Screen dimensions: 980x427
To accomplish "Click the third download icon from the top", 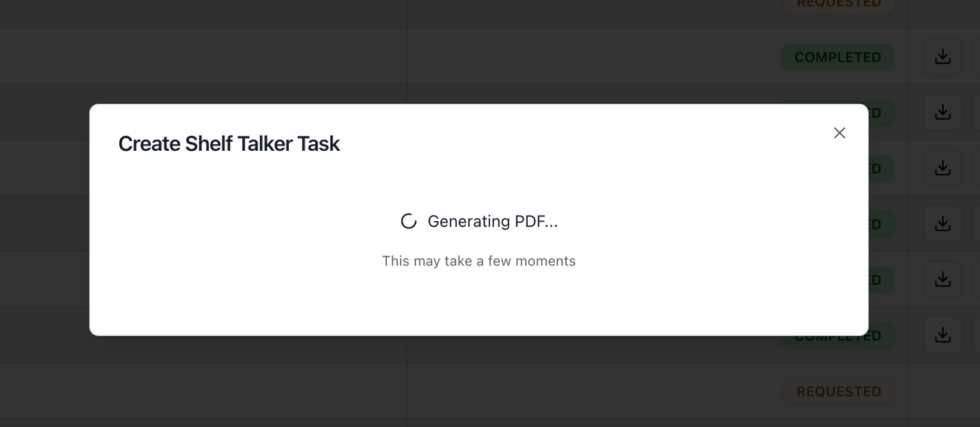I will pos(942,168).
